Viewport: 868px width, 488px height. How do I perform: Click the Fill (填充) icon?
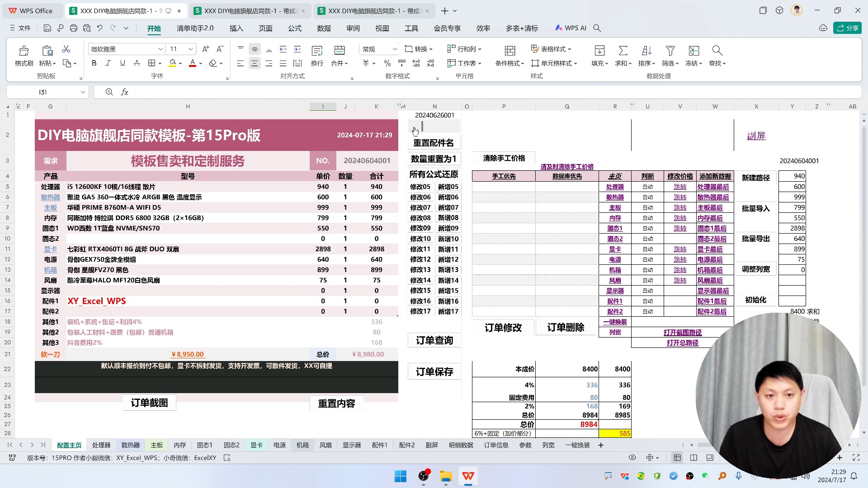600,51
